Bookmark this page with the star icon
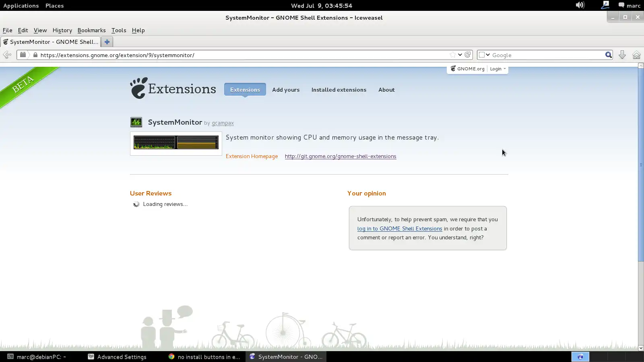Image resolution: width=644 pixels, height=362 pixels. click(x=452, y=55)
